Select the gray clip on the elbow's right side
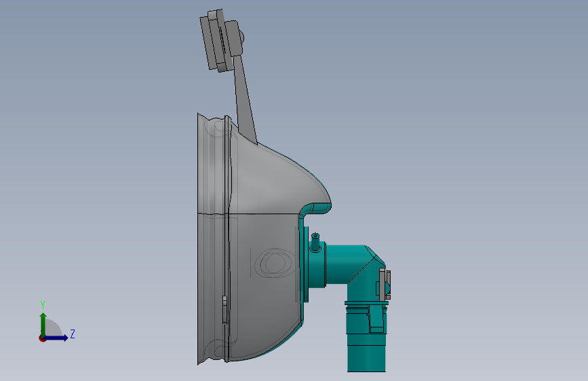 385,285
